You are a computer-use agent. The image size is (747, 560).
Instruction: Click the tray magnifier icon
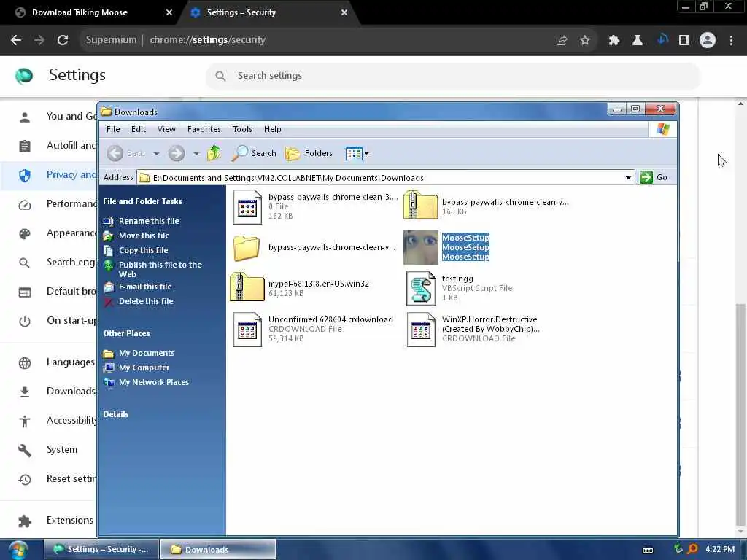pyautogui.click(x=693, y=550)
